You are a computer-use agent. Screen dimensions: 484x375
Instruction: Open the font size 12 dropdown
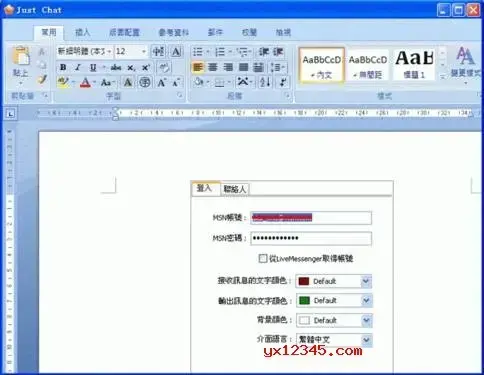pyautogui.click(x=144, y=52)
